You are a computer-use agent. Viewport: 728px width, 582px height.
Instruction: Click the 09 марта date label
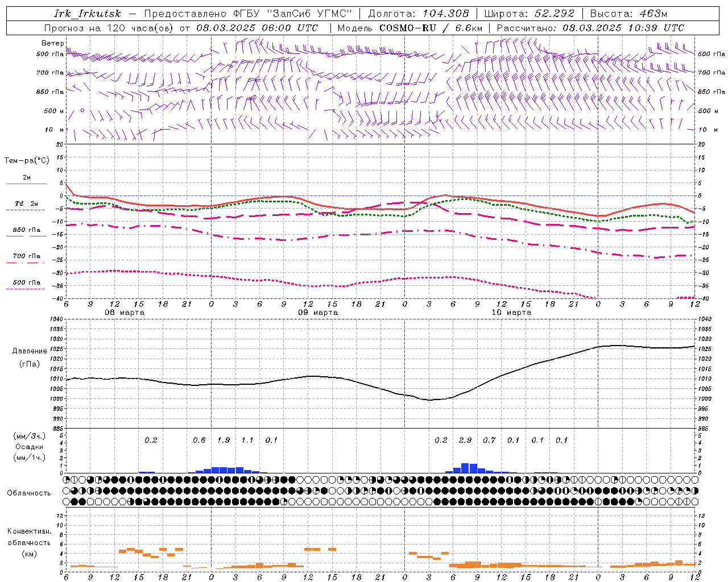[x=318, y=312]
